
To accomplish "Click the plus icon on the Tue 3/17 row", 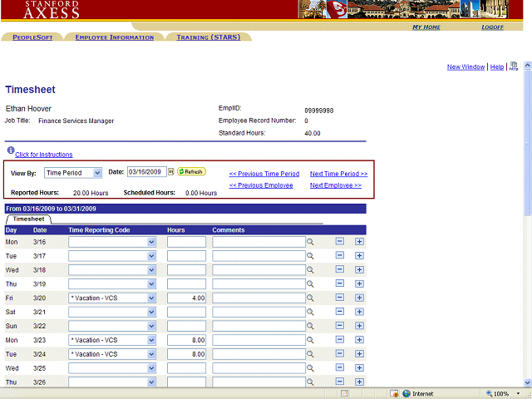I will click(x=359, y=256).
